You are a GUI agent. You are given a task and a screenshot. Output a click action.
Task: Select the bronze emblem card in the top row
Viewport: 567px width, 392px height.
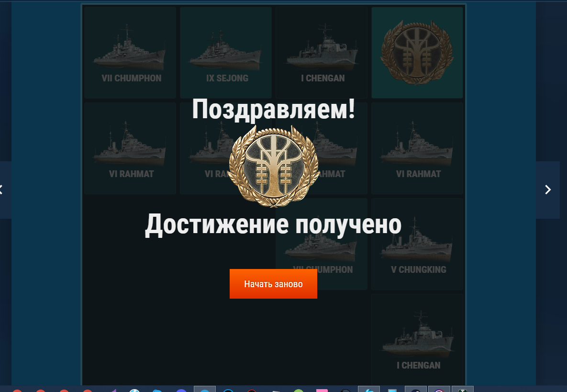(x=417, y=53)
